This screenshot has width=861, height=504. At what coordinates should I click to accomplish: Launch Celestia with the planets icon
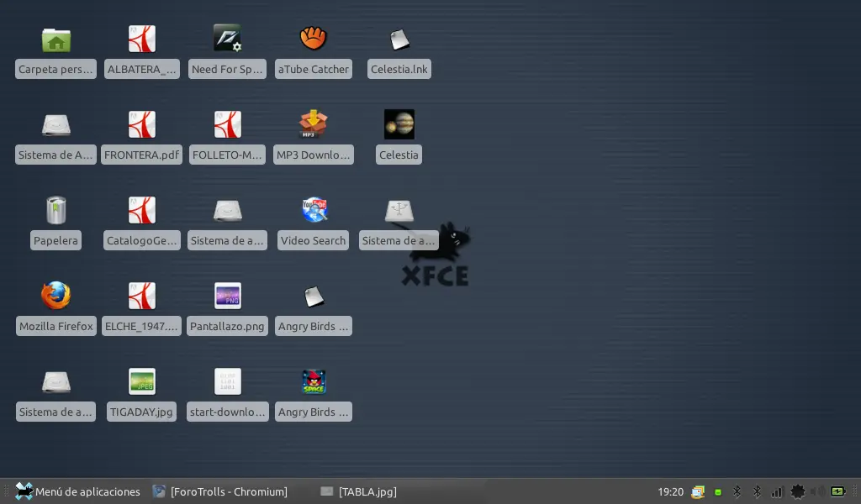point(399,124)
